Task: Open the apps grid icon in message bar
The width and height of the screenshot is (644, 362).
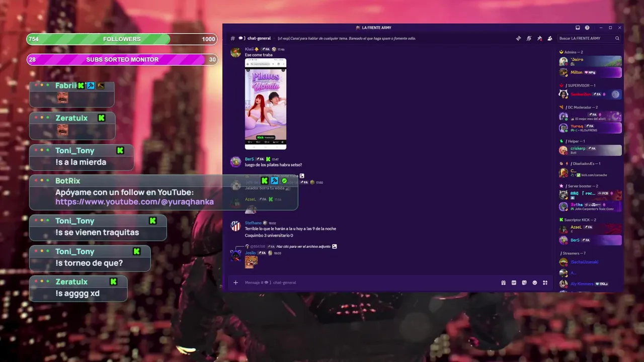Action: tap(545, 283)
